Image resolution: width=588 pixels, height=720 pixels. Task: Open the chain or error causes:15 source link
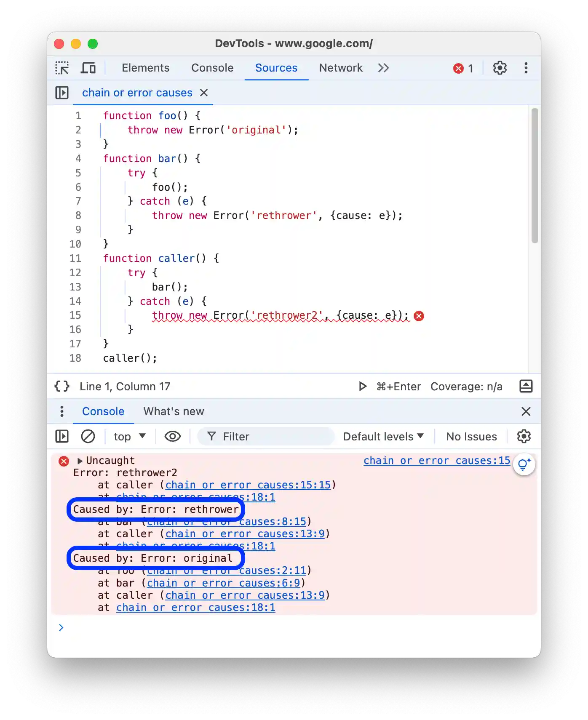[437, 461]
